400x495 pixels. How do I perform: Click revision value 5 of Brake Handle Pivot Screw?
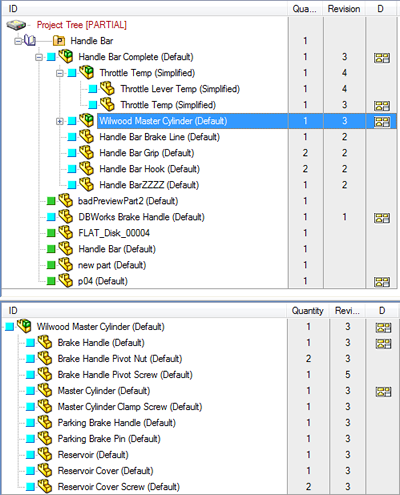coord(348,374)
